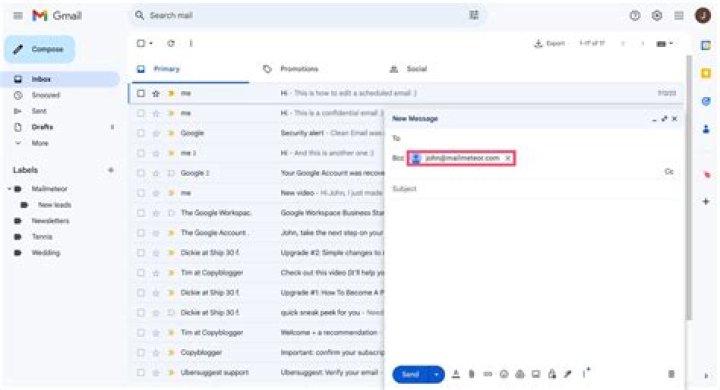Toggle confidential mode lock icon
The height and width of the screenshot is (390, 720).
552,374
